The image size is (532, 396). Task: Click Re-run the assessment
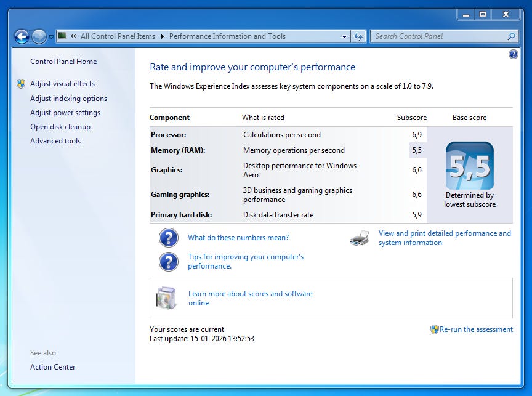[x=476, y=329]
